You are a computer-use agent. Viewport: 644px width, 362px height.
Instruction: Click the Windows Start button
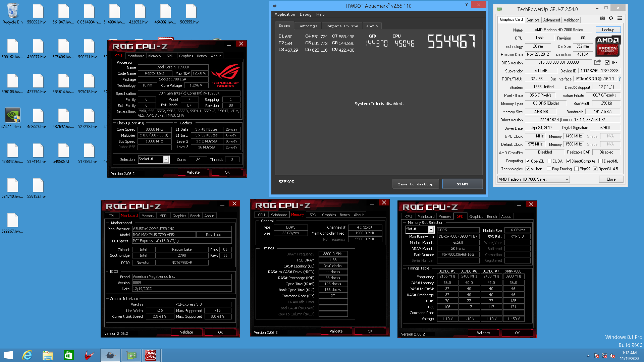coord(8,355)
